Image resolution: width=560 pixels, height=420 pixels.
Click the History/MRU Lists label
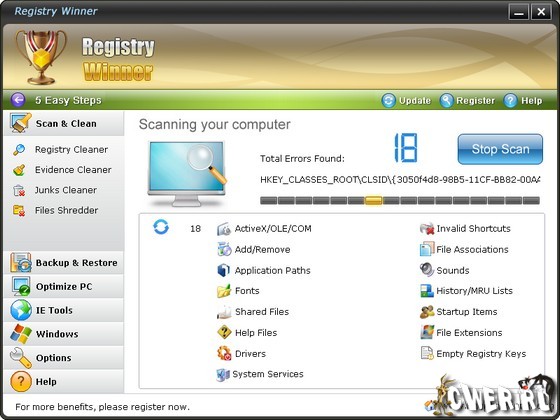pos(474,291)
